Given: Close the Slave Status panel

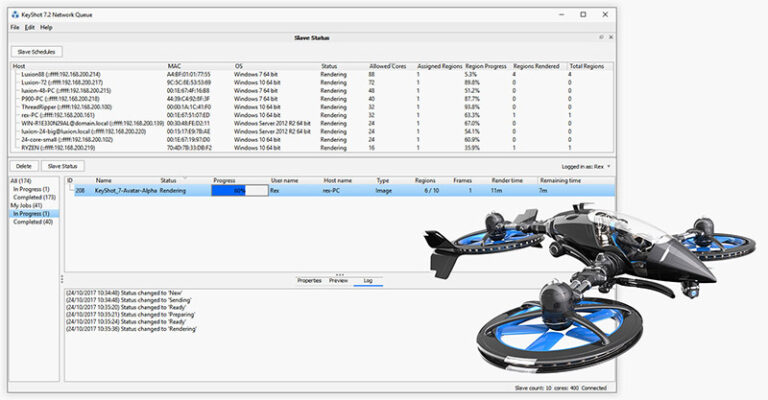Looking at the screenshot, I should [x=611, y=37].
